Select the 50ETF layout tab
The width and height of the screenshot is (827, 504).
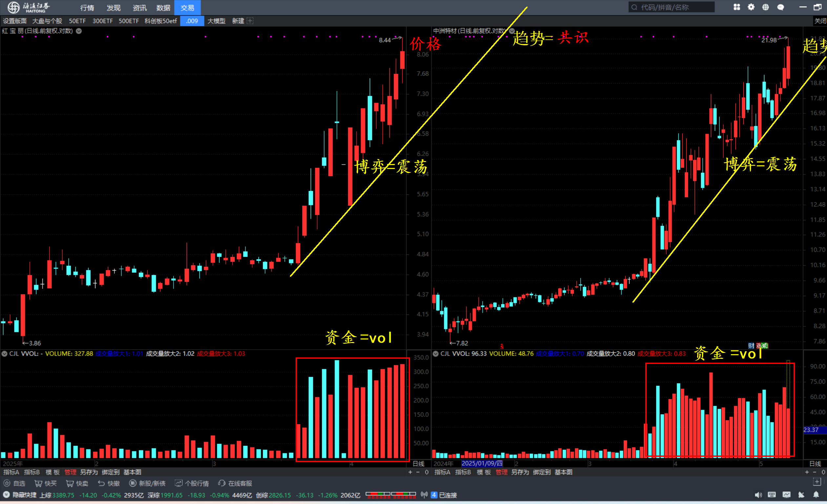pos(77,21)
